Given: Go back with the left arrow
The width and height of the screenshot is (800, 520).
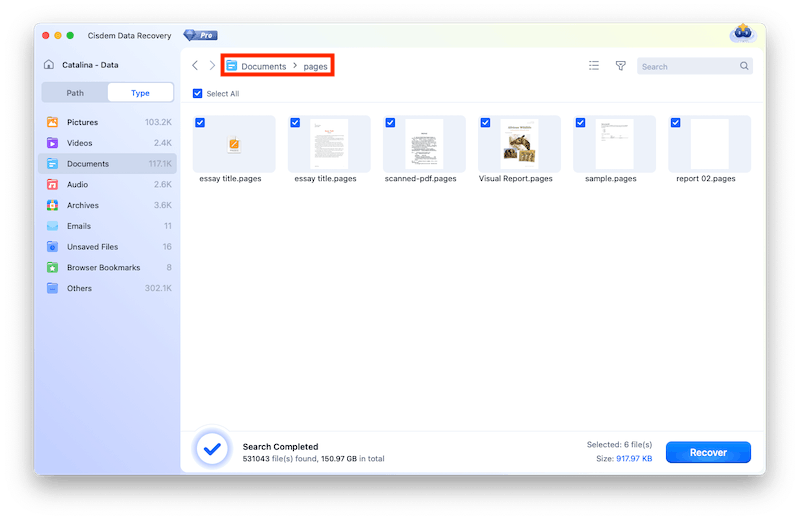Looking at the screenshot, I should (x=195, y=65).
